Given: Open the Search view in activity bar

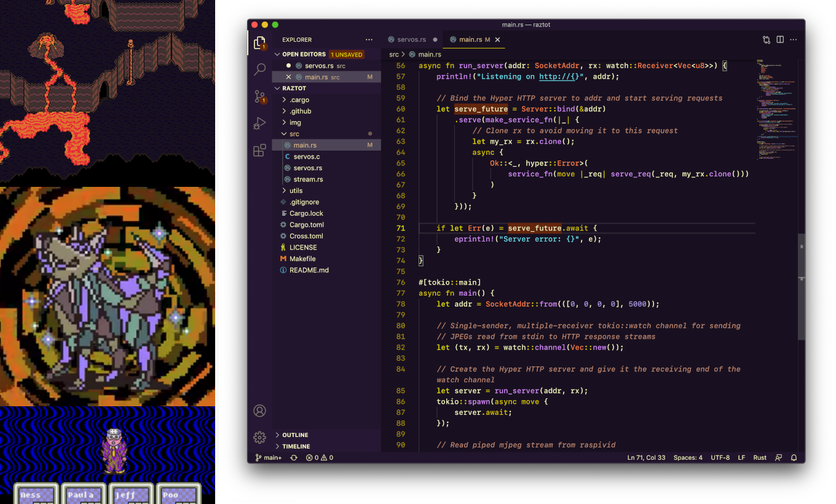Looking at the screenshot, I should click(259, 69).
